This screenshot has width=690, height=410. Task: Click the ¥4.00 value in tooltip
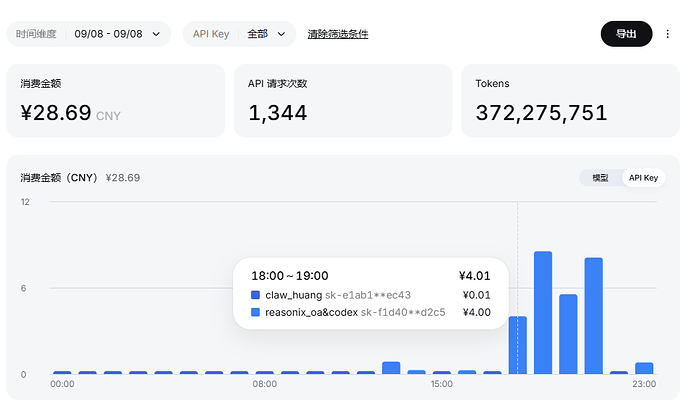tap(477, 312)
